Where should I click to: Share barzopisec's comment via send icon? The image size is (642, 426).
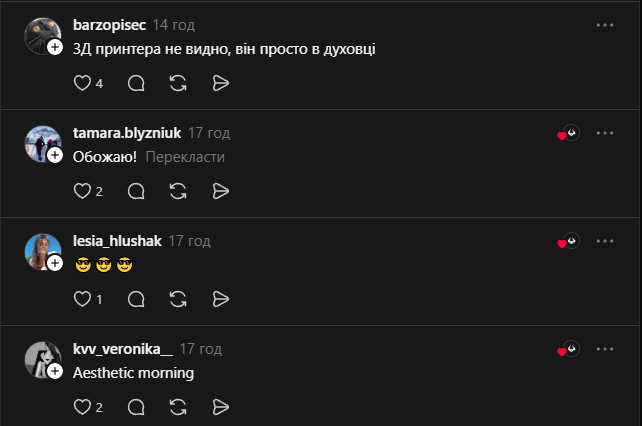click(x=221, y=84)
